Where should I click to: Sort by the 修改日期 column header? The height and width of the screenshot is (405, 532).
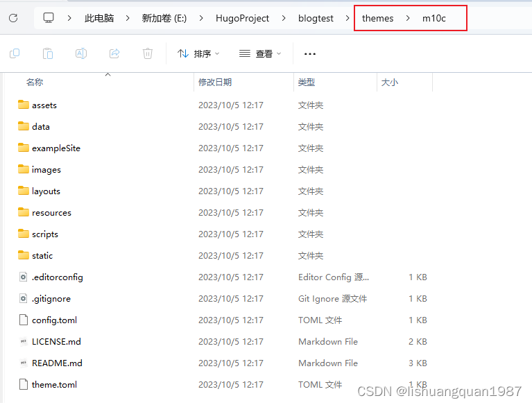[x=215, y=82]
